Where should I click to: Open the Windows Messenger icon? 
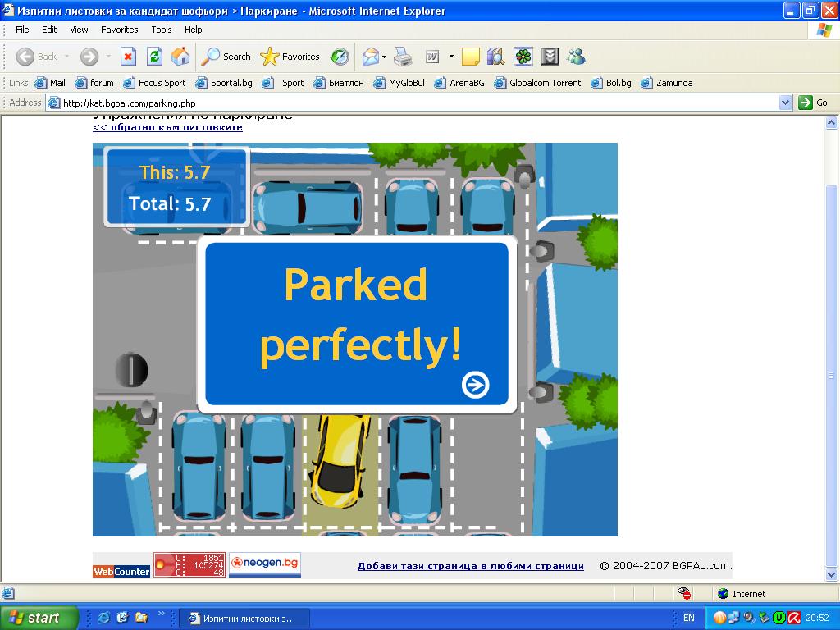(576, 57)
